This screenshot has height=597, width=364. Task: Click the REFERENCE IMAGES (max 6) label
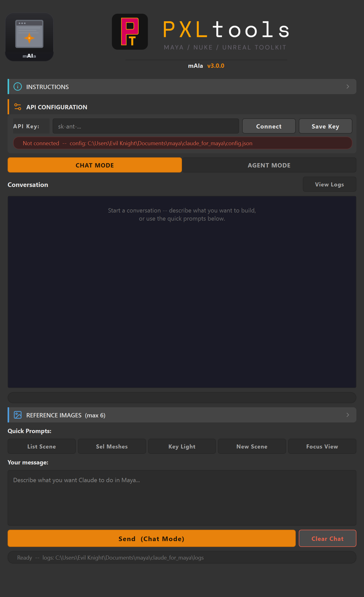pyautogui.click(x=66, y=415)
